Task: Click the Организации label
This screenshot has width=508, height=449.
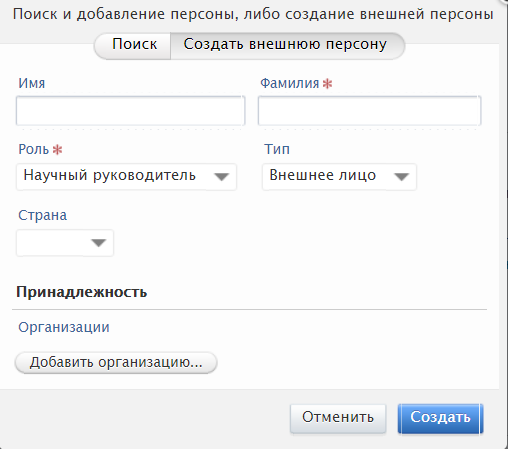Action: [64, 327]
